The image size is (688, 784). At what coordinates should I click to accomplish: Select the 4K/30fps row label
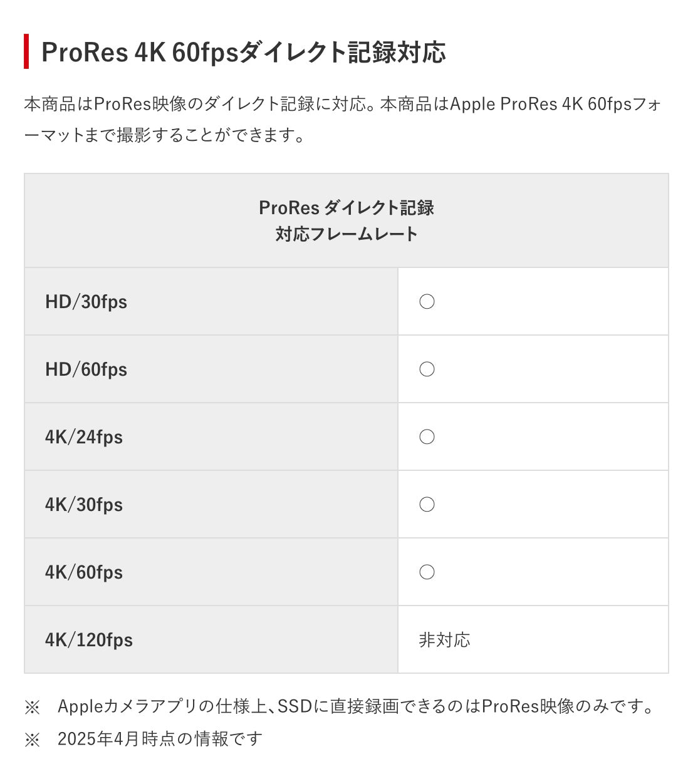[84, 505]
